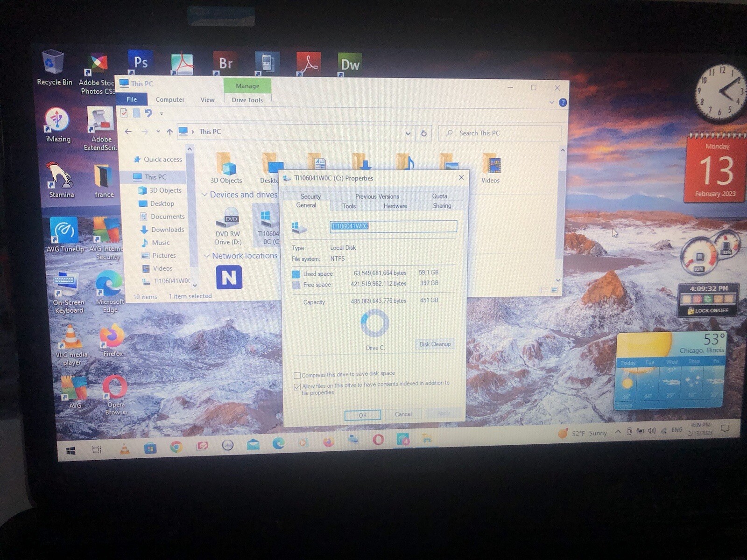Open Task View on taskbar
The image size is (747, 560).
[x=97, y=449]
